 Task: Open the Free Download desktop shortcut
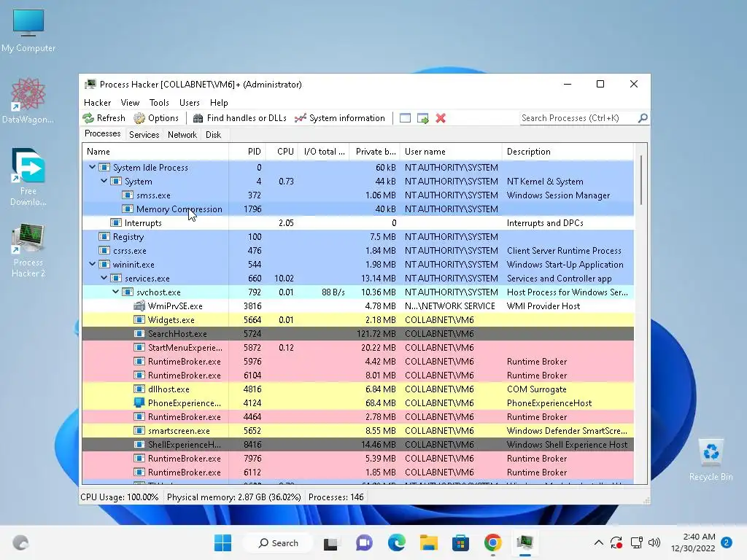(x=28, y=176)
